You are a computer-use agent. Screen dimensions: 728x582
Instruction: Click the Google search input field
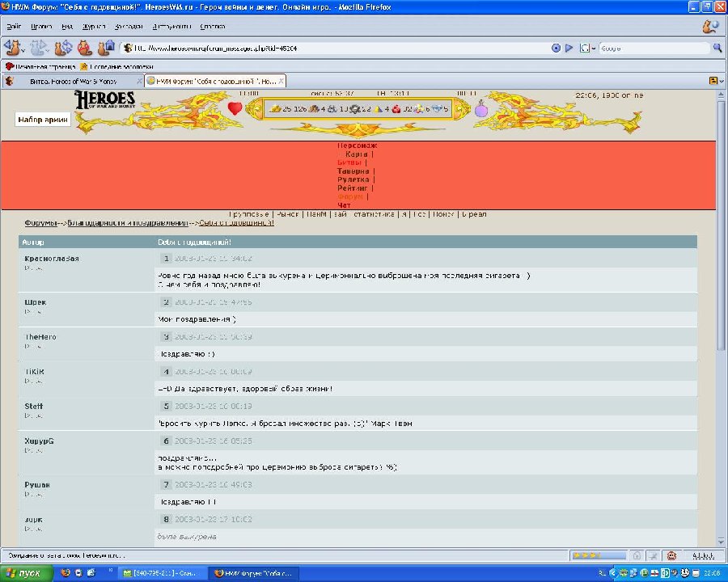(x=651, y=48)
